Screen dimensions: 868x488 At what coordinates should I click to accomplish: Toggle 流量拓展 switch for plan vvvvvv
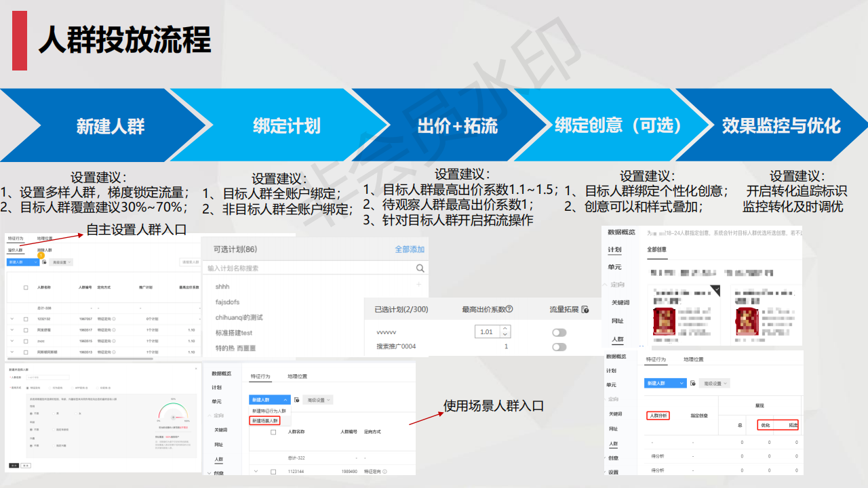click(x=559, y=332)
